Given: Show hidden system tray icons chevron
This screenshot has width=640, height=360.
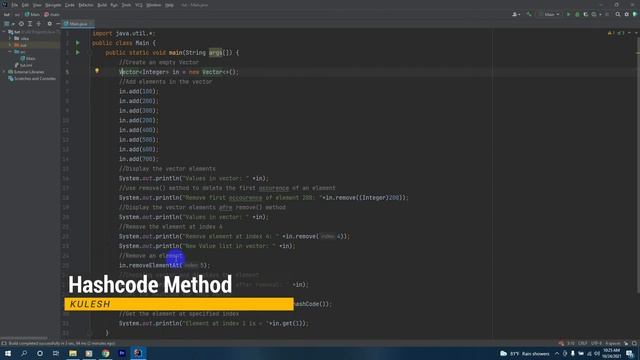Looking at the screenshot, I should pos(557,353).
